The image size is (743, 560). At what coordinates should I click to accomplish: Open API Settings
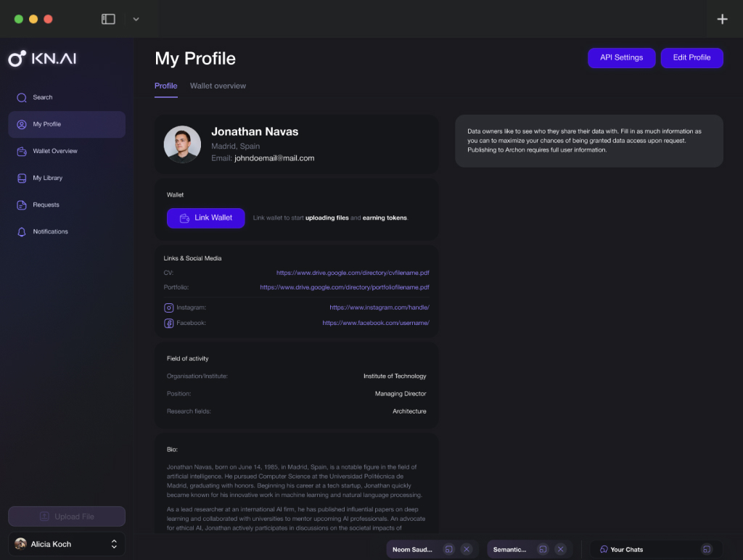[x=621, y=58]
